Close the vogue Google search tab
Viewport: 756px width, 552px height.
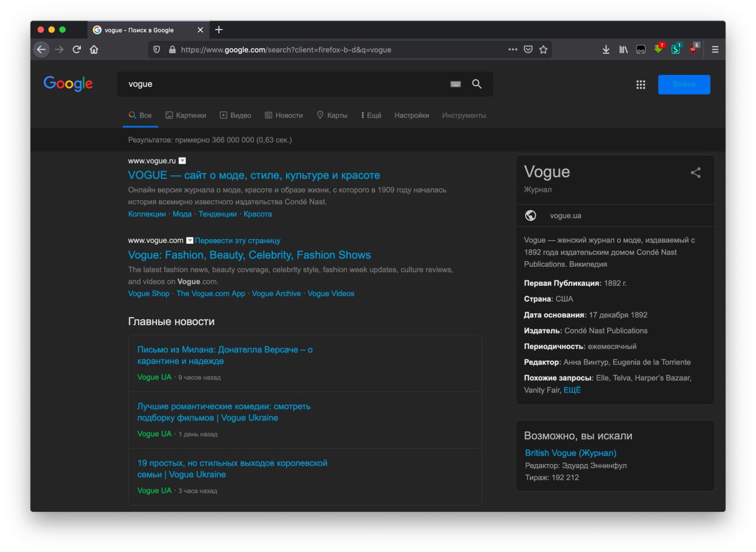coord(200,30)
